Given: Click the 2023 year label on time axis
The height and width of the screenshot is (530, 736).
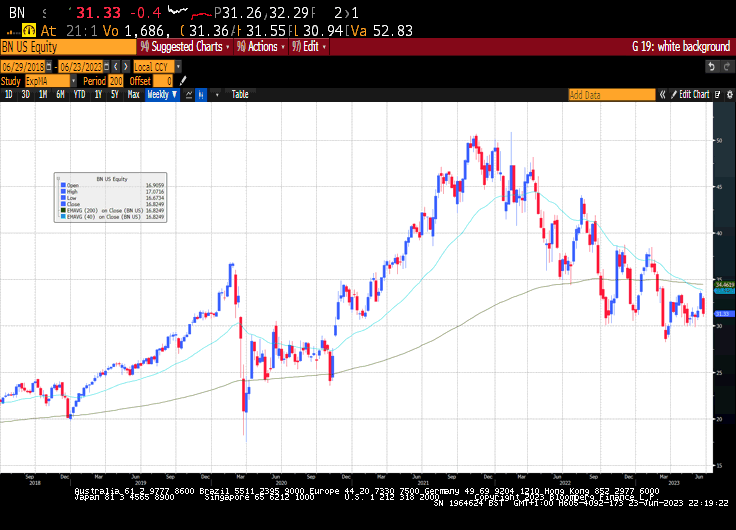Looking at the screenshot, I should [x=674, y=483].
